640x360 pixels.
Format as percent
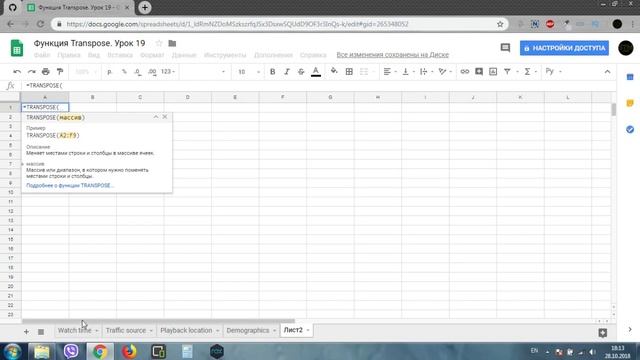pyautogui.click(x=124, y=71)
